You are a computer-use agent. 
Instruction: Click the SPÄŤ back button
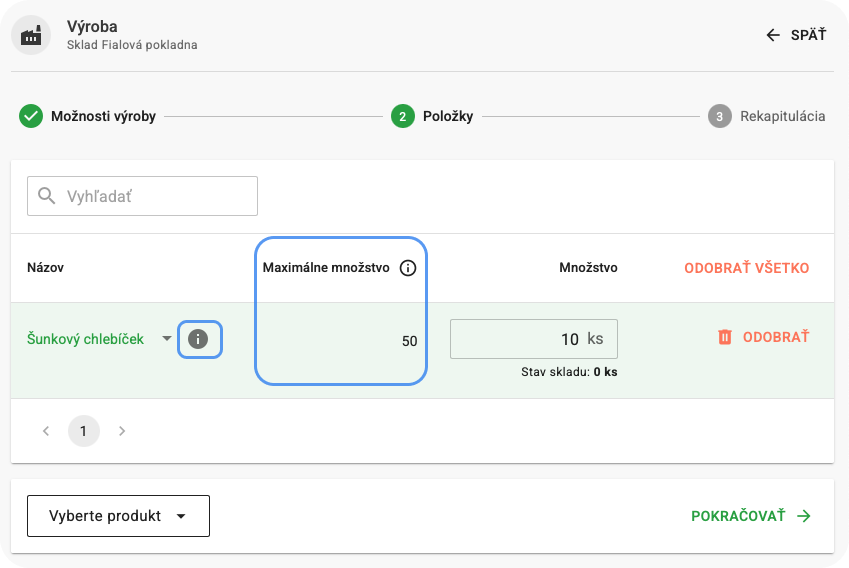[796, 35]
